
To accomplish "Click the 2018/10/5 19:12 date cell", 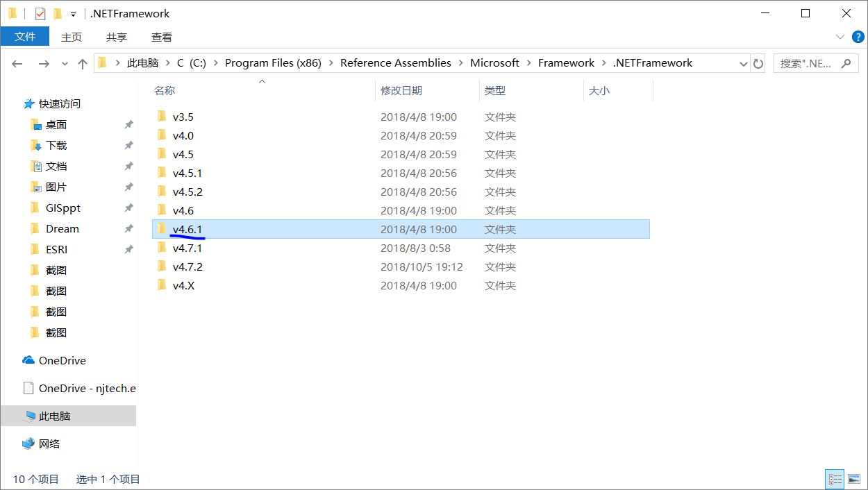I will pyautogui.click(x=422, y=267).
